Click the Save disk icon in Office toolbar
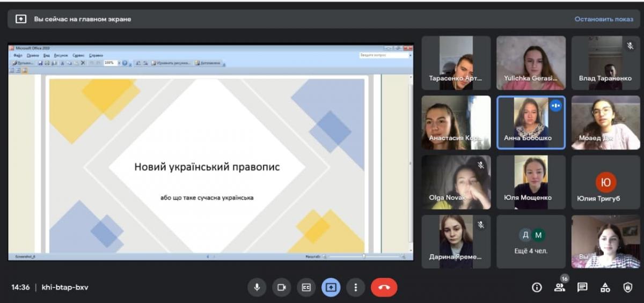644x303 pixels. pos(40,63)
